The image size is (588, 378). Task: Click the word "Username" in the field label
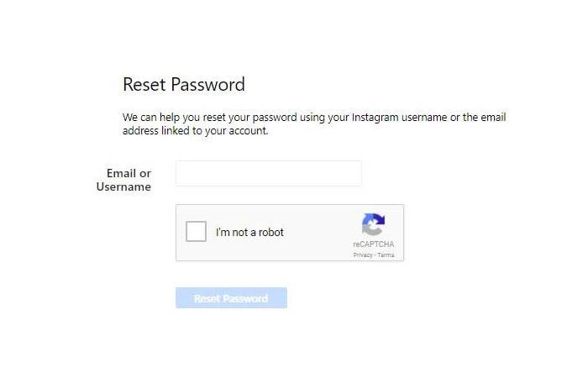pyautogui.click(x=124, y=187)
